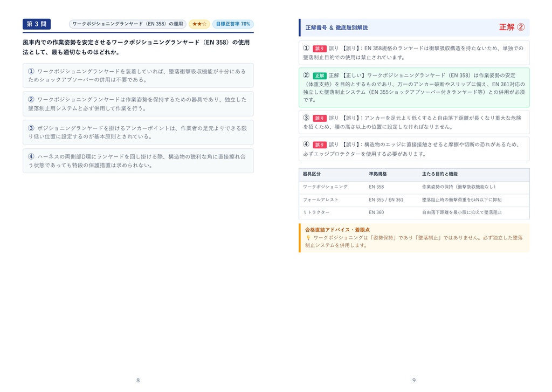The image size is (552, 392).
Task: Click the EN 358 table cell
Action: (376, 187)
